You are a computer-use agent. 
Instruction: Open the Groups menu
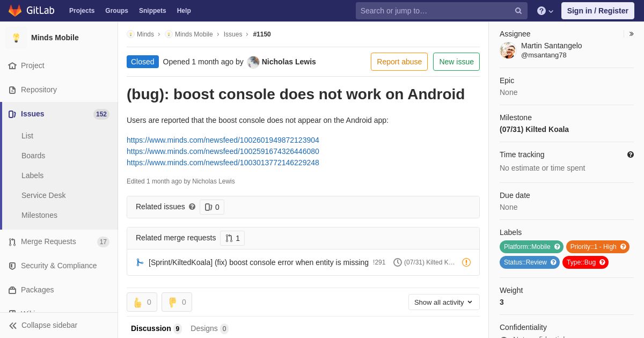coord(116,11)
